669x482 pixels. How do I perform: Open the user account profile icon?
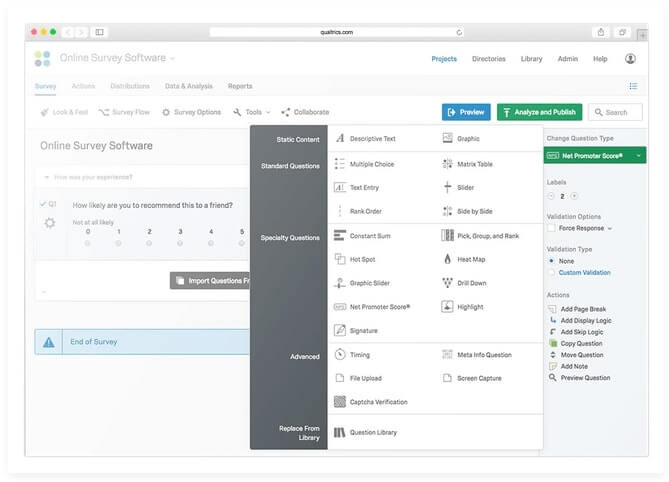click(x=630, y=59)
